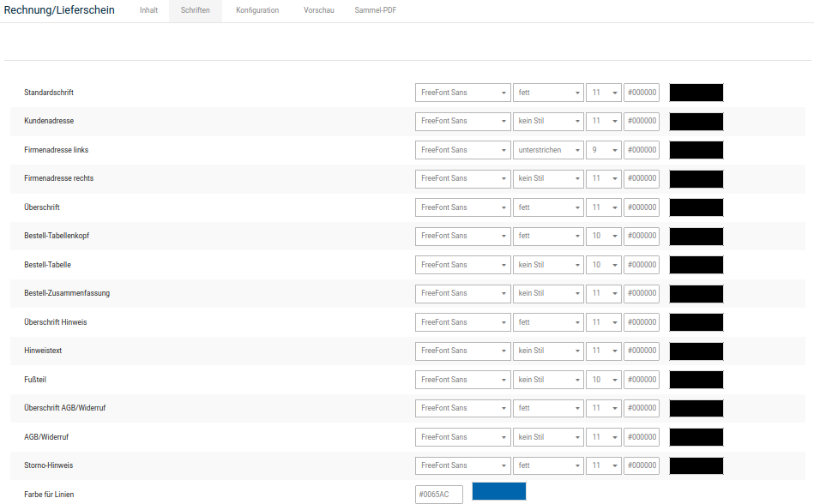814x504 pixels.
Task: Open the Vorschau tab
Action: tap(318, 10)
